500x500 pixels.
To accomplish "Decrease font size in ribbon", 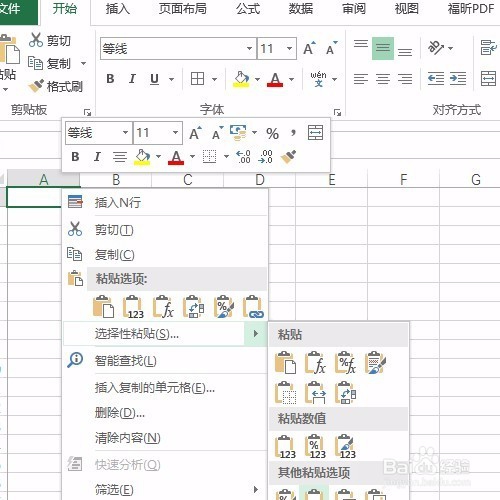I will coord(331,48).
